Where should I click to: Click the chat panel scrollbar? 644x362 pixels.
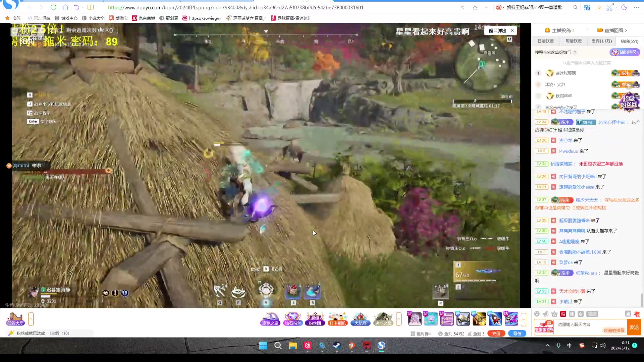point(642,300)
